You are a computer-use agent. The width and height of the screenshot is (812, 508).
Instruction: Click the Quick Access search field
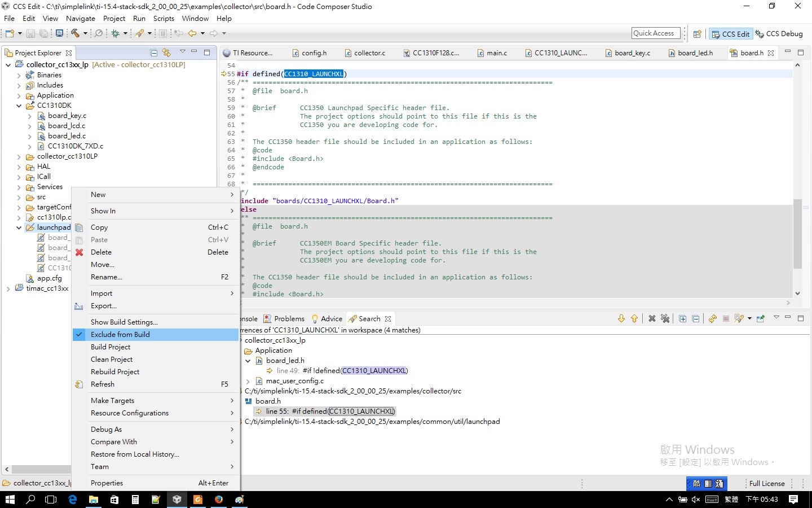(x=655, y=33)
